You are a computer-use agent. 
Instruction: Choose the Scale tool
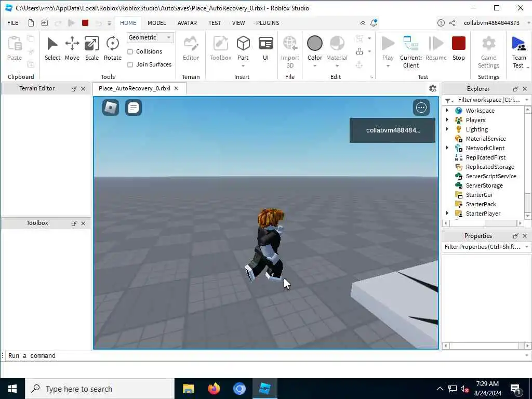click(x=91, y=49)
